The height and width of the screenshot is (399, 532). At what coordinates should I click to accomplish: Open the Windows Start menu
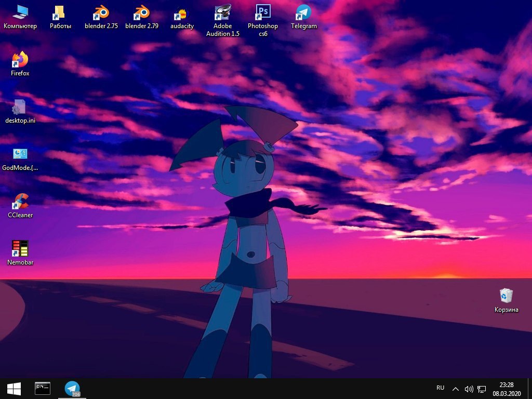coord(14,389)
